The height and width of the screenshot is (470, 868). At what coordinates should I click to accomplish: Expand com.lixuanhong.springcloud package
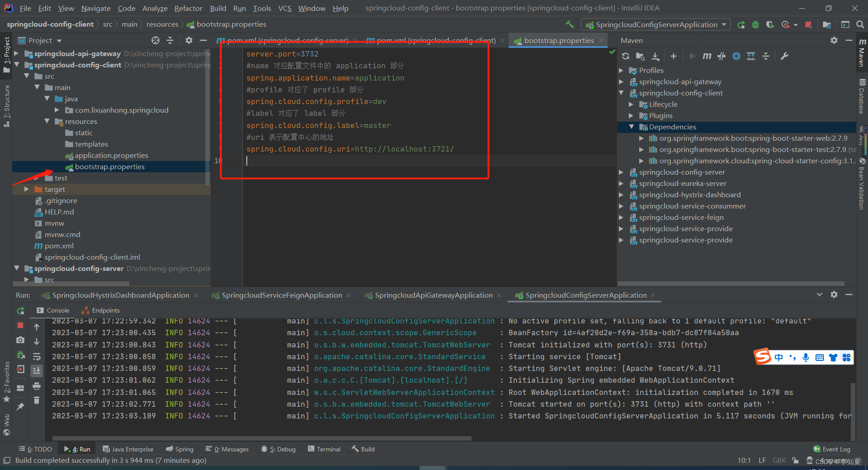57,110
